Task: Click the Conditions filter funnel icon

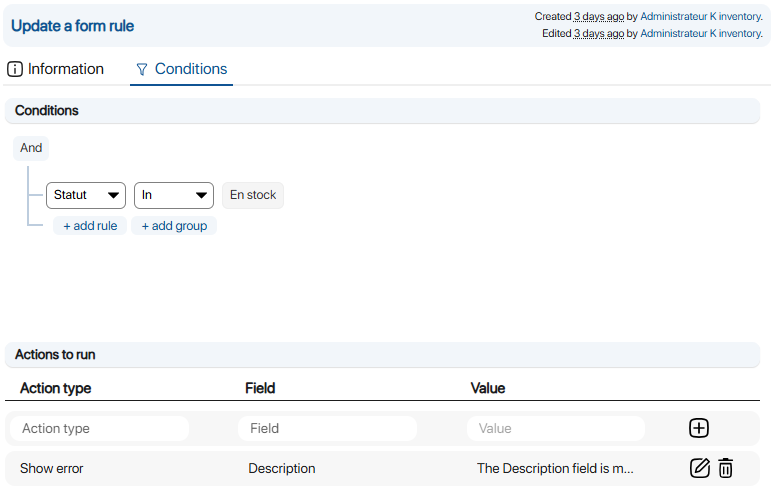Action: (141, 70)
